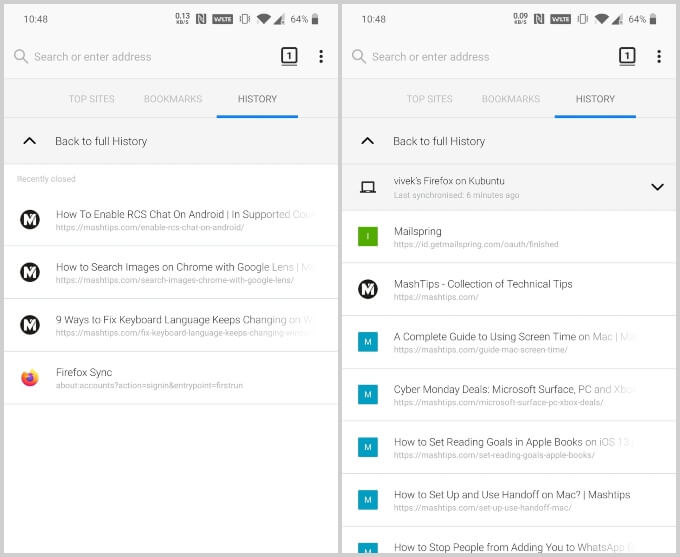Open A Complete Guide to Using Screen Time
This screenshot has height=557, width=680.
coord(509,342)
